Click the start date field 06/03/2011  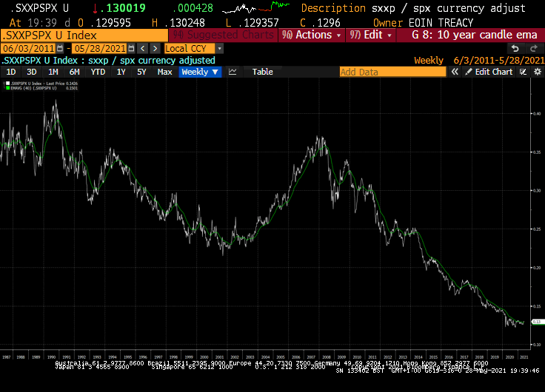28,48
